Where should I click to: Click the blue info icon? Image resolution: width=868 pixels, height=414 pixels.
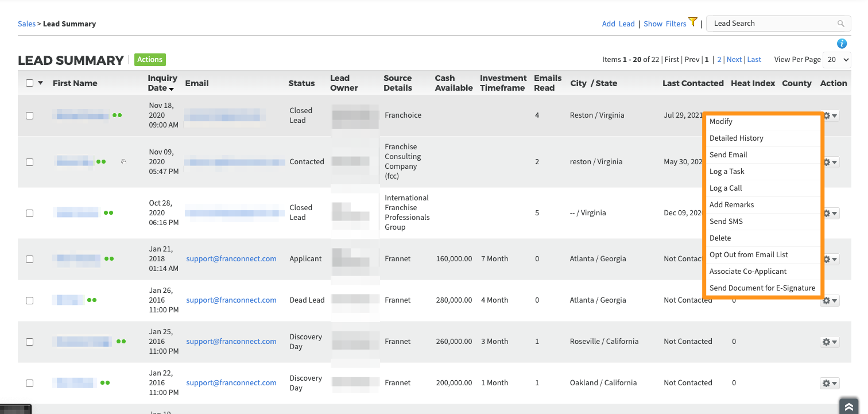coord(842,44)
